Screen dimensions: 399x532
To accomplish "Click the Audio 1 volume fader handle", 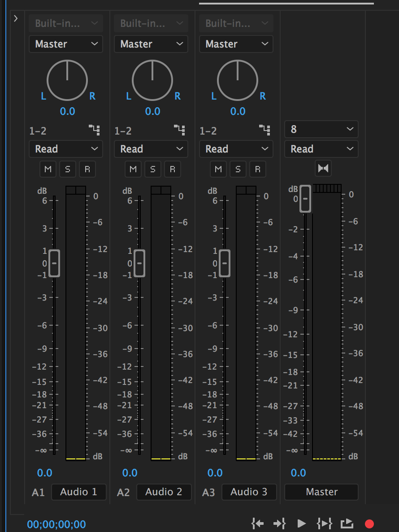I will 54,263.
